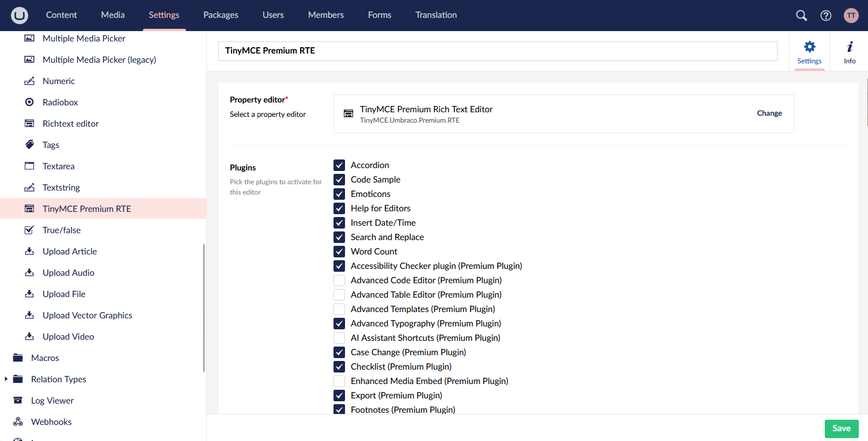Uncheck the Code Sample plugin
868x441 pixels.
tap(339, 180)
